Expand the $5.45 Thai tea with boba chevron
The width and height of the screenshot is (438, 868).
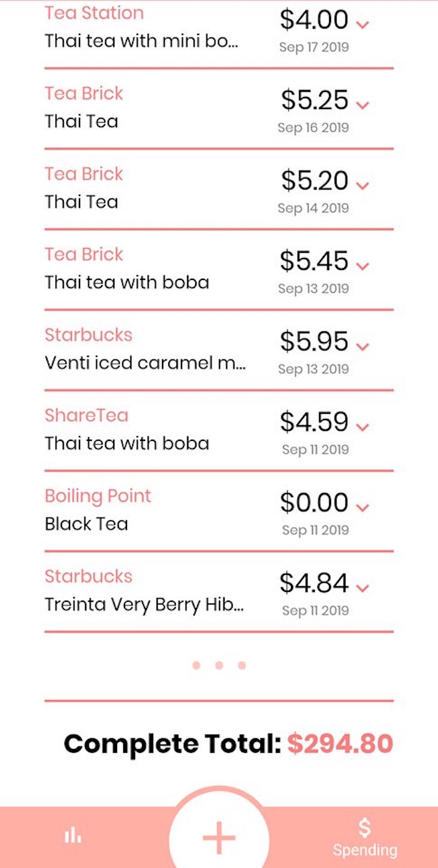[x=362, y=266]
